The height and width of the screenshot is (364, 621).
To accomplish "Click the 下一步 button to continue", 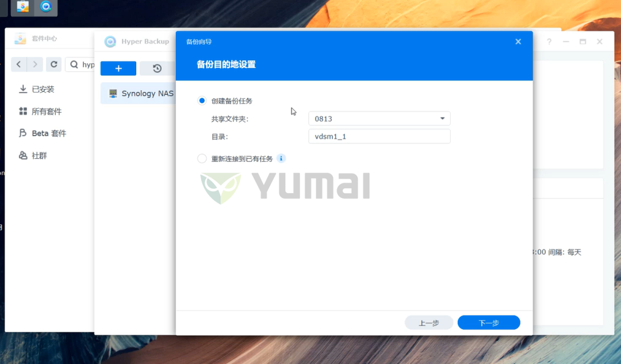I will coord(488,323).
